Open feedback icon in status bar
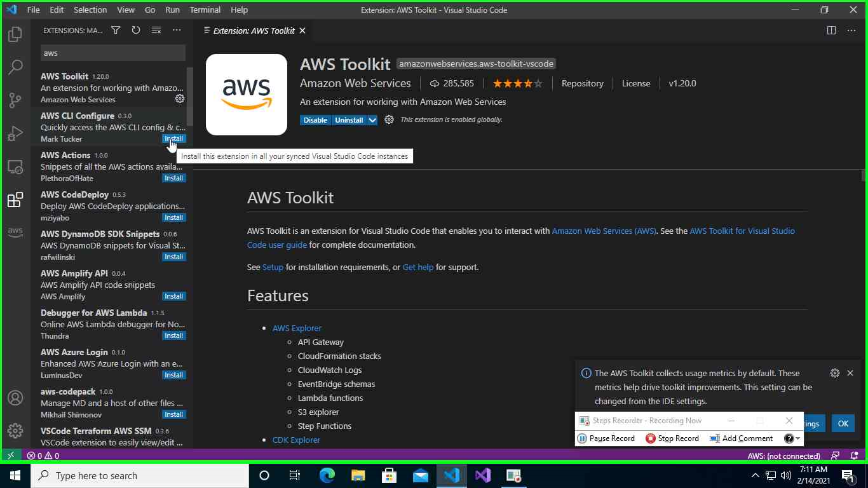This screenshot has height=488, width=868. (x=836, y=456)
